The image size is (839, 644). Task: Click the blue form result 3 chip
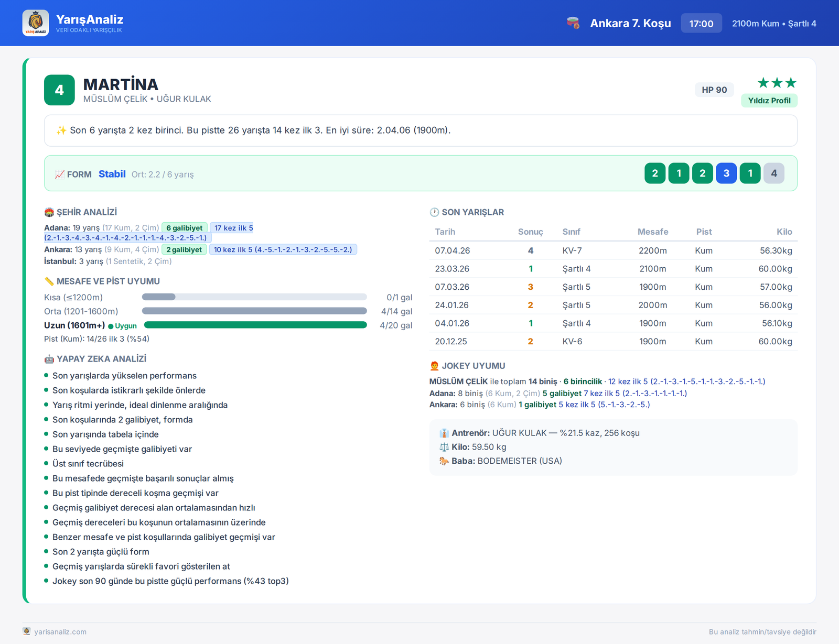pos(726,173)
